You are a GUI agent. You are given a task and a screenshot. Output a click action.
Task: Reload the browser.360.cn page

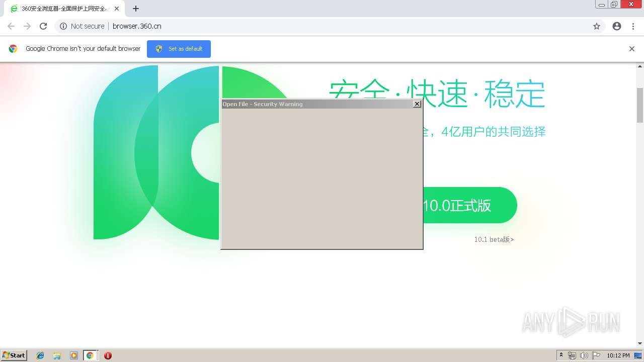[x=43, y=26]
